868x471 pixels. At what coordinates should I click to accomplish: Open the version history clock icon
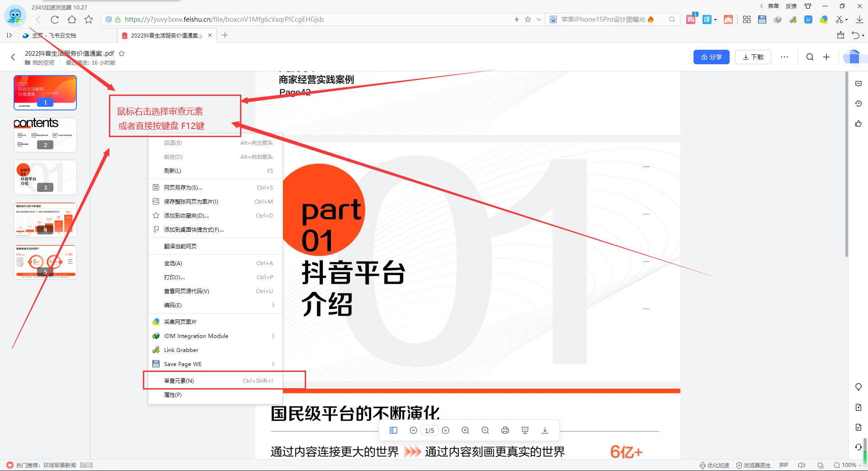859,104
